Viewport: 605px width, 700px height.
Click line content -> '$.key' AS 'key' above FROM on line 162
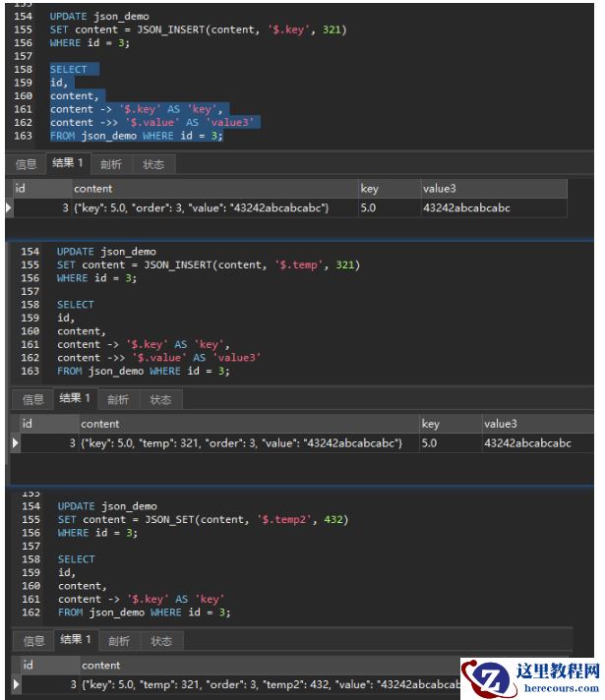[x=142, y=599]
